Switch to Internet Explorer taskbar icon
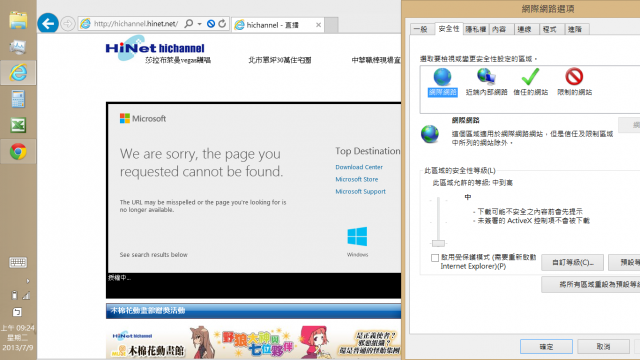Screen dimensions: 640x360 (18, 73)
